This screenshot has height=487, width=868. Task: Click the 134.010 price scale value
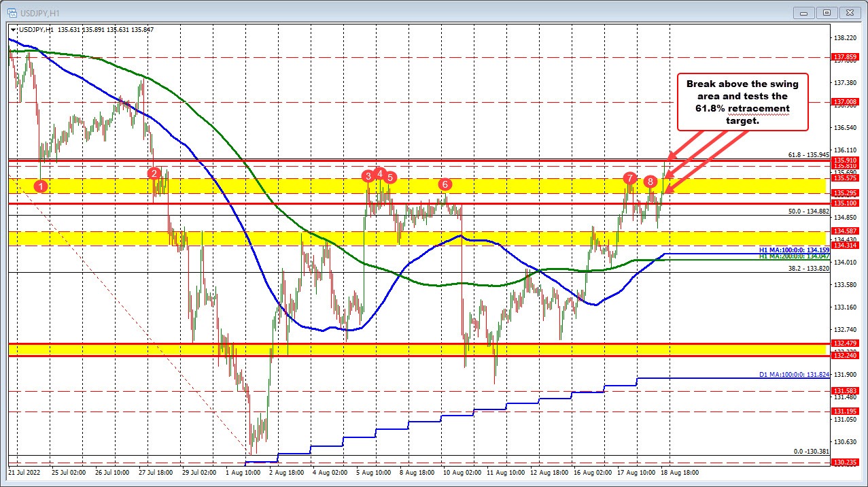pos(846,262)
